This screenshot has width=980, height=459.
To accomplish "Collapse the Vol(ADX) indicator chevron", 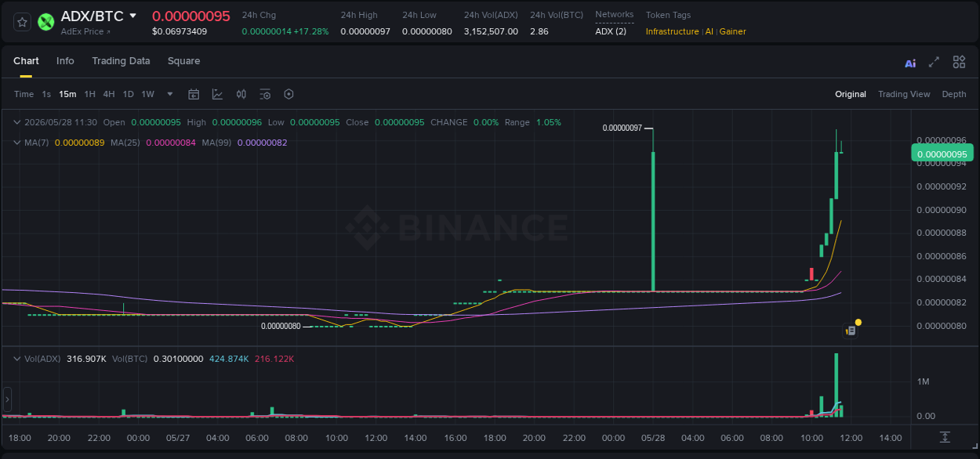I will pos(17,358).
